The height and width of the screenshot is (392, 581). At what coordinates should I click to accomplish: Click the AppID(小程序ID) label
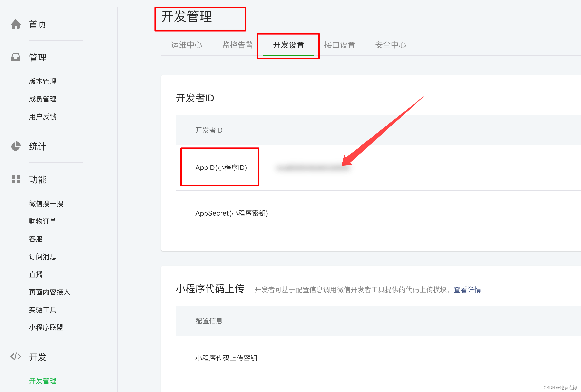[x=221, y=168]
